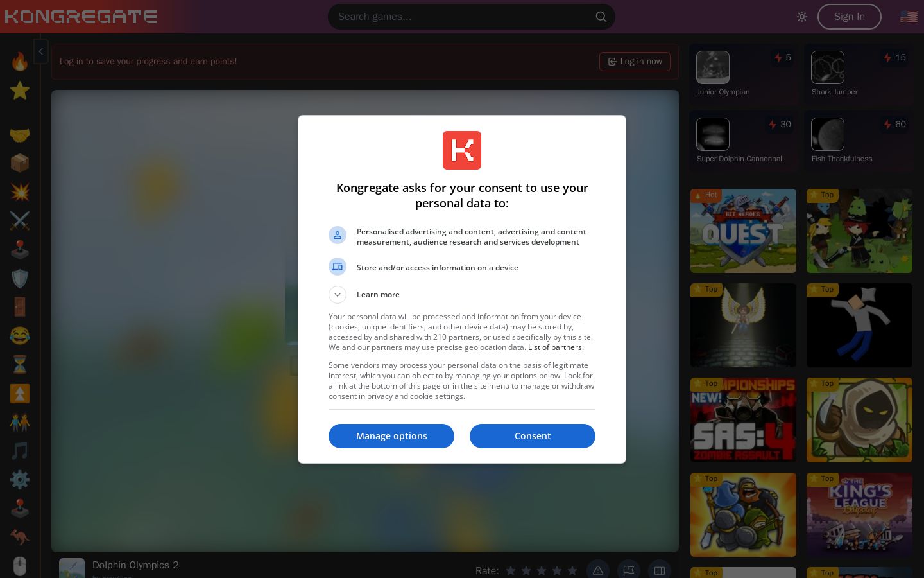Select the crossed swords category icon
924x578 pixels.
coord(20,221)
